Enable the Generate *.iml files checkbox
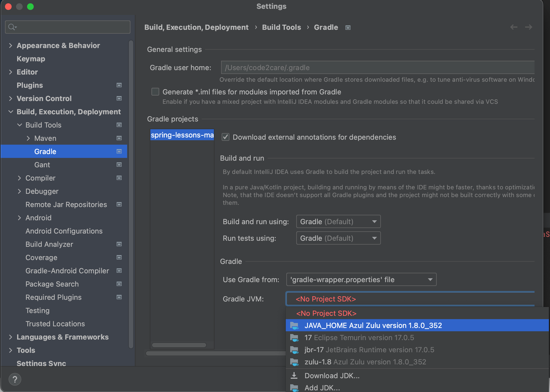 (x=155, y=92)
